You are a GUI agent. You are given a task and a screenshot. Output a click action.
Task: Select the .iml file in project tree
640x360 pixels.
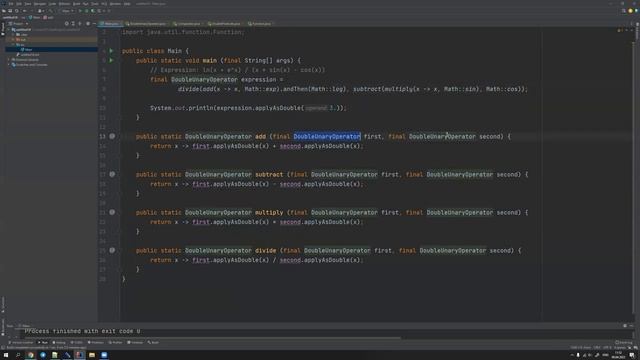[x=28, y=54]
